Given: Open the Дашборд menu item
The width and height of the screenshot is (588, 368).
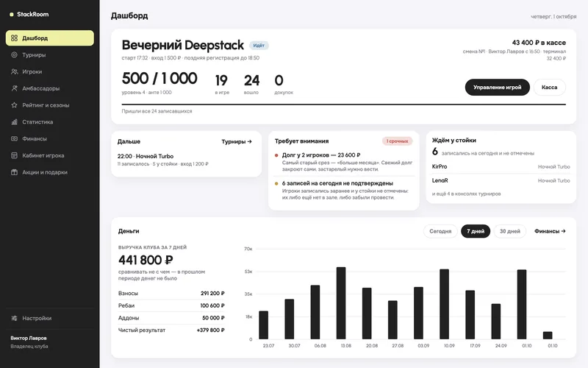Looking at the screenshot, I should (50, 38).
